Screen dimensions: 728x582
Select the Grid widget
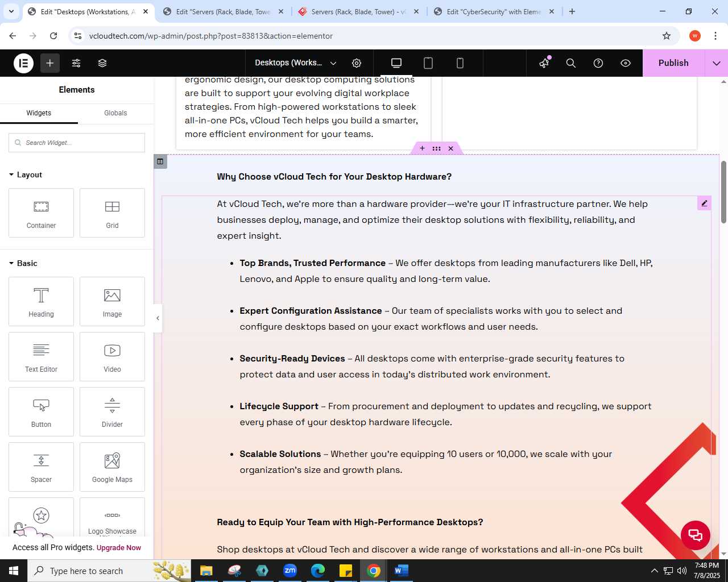[x=112, y=213]
